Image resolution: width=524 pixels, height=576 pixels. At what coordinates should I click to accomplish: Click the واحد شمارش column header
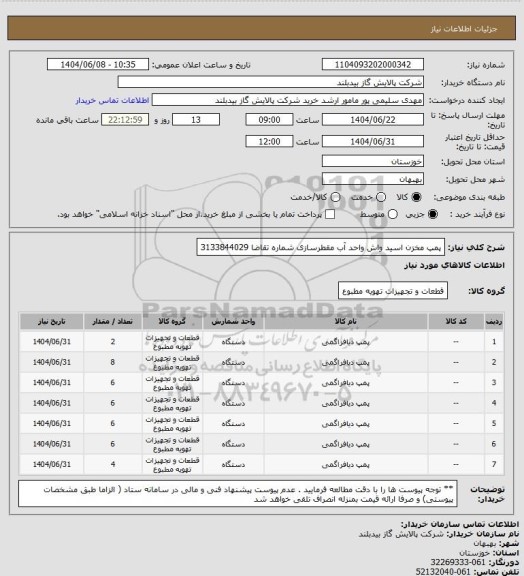[233, 321]
